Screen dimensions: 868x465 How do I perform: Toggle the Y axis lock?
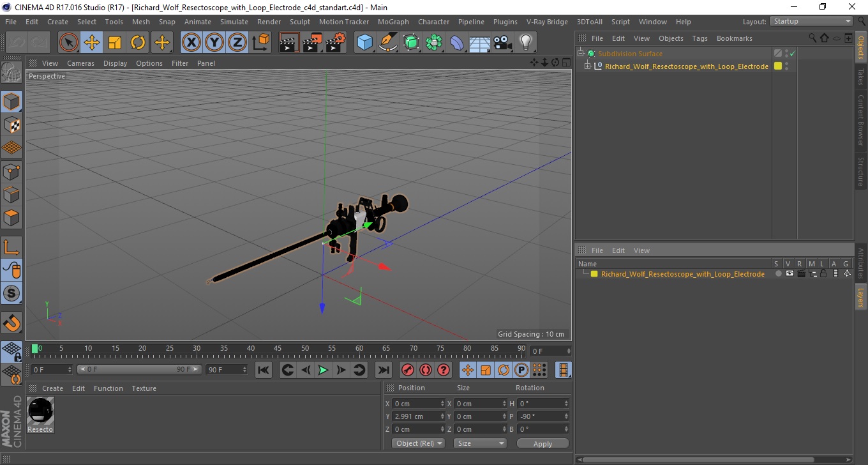214,43
